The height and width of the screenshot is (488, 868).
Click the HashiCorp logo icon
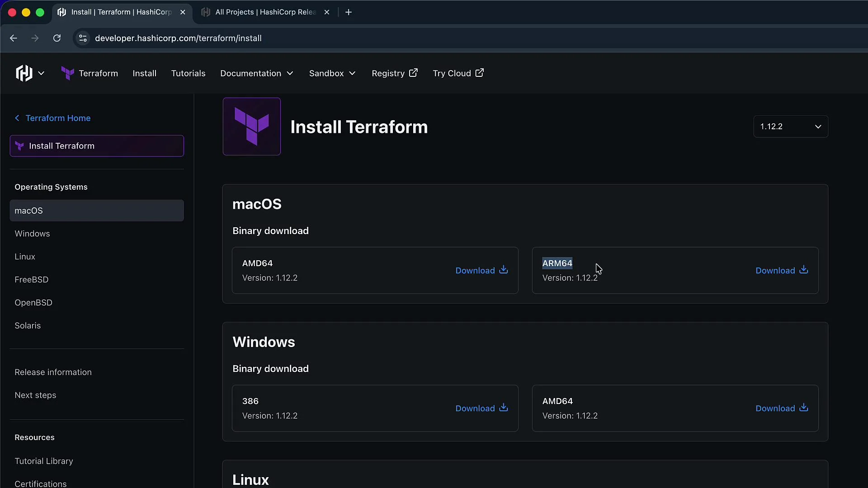pos(24,73)
